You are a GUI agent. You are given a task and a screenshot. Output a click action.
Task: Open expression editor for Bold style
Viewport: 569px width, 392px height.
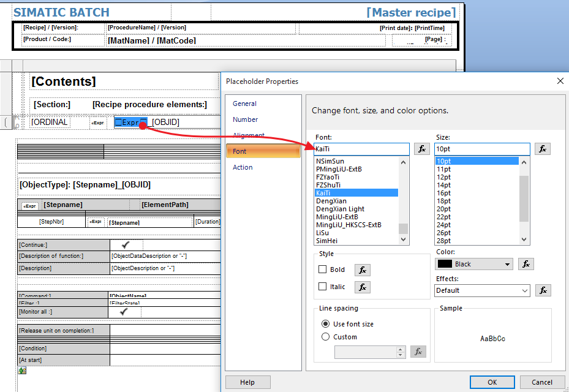(362, 269)
